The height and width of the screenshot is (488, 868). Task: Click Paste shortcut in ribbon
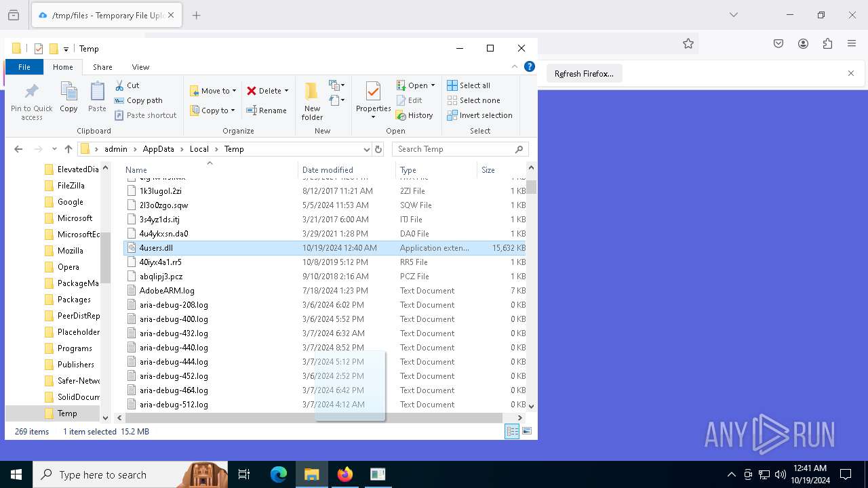[145, 115]
